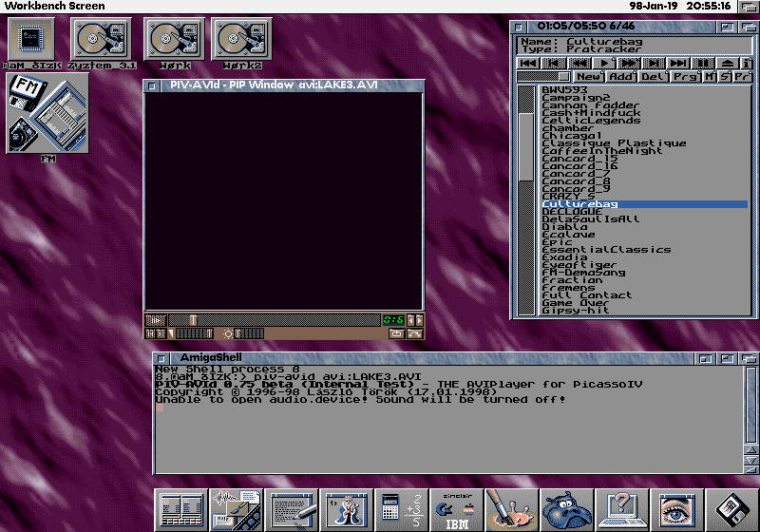Click the Add module button
The image size is (760, 532).
[x=622, y=77]
